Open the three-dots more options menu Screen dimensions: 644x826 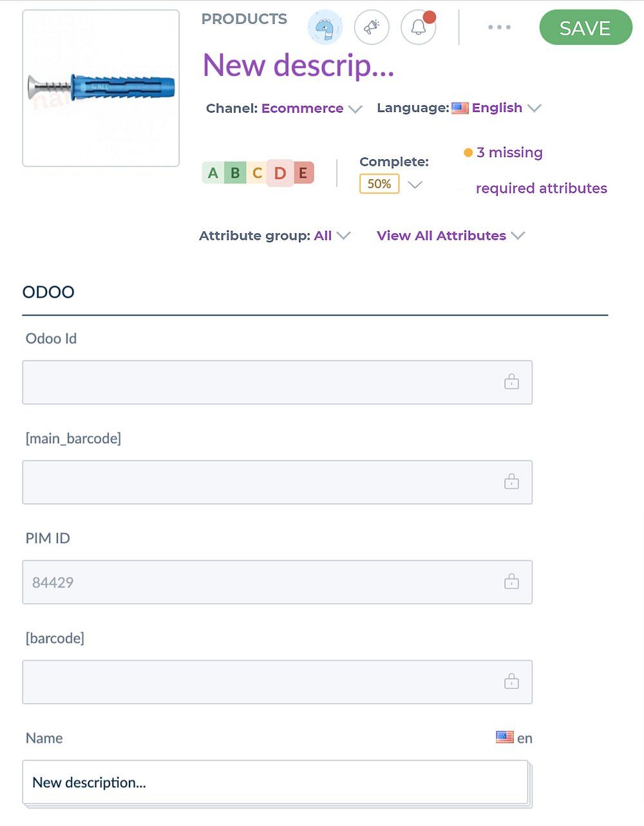[499, 28]
